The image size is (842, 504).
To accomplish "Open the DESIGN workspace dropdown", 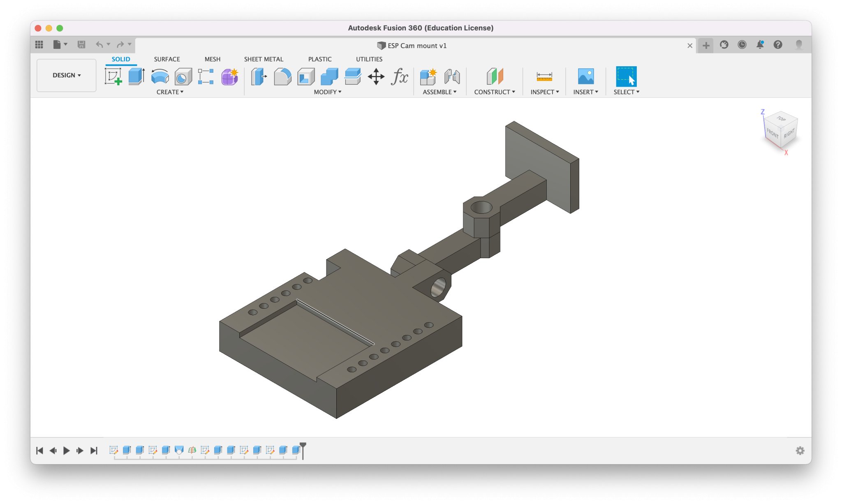I will pos(66,75).
